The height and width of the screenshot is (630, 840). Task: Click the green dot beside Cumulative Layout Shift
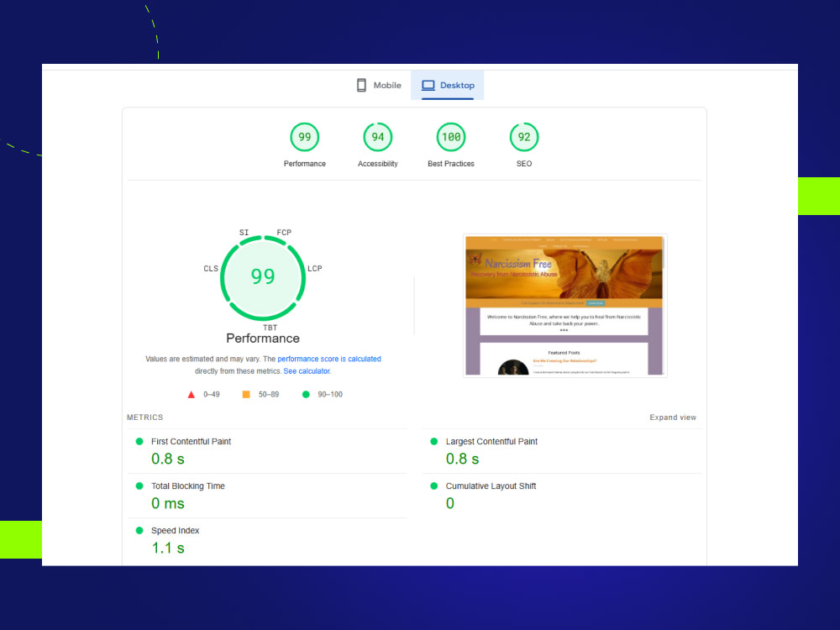point(434,486)
